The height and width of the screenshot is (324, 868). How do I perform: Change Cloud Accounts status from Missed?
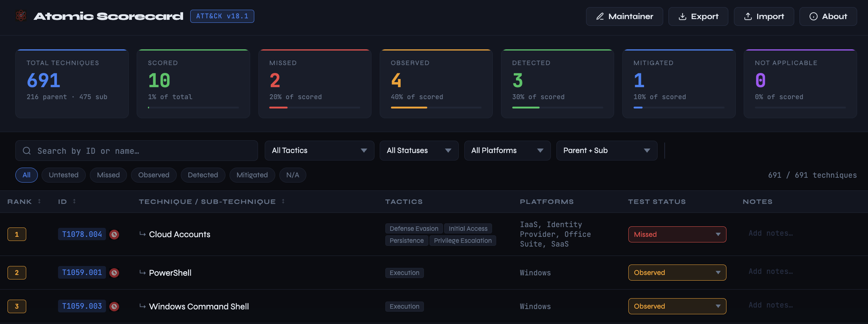tap(677, 235)
